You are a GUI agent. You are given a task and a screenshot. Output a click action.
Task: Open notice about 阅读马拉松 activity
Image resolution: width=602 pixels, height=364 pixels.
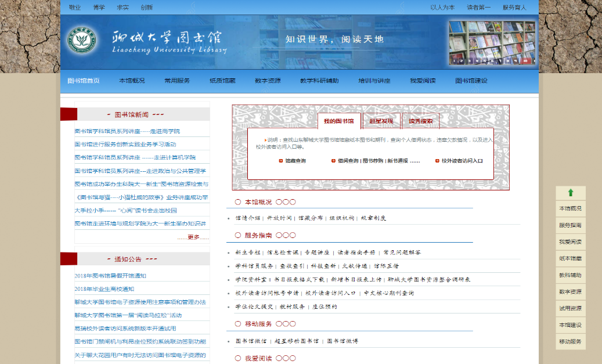[x=128, y=315]
